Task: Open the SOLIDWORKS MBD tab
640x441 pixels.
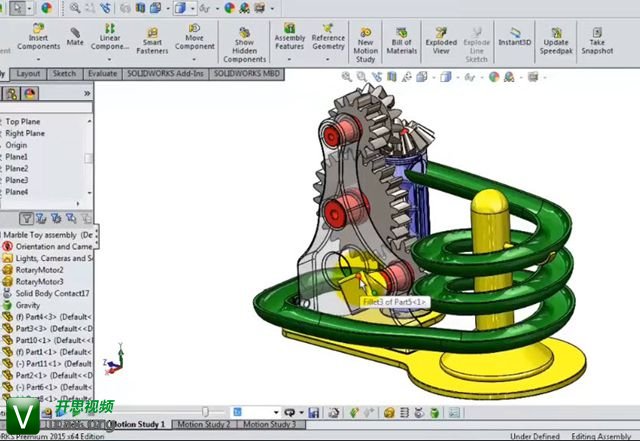Action: point(247,74)
